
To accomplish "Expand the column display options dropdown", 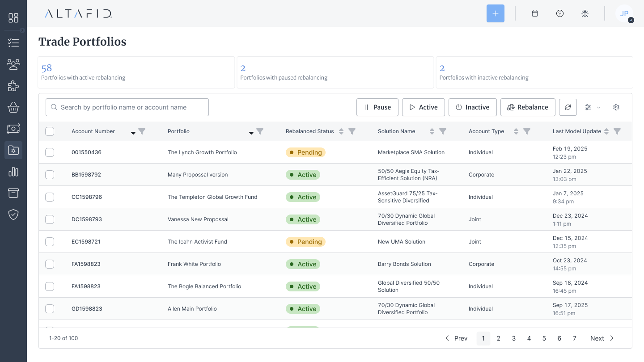I will coord(592,107).
